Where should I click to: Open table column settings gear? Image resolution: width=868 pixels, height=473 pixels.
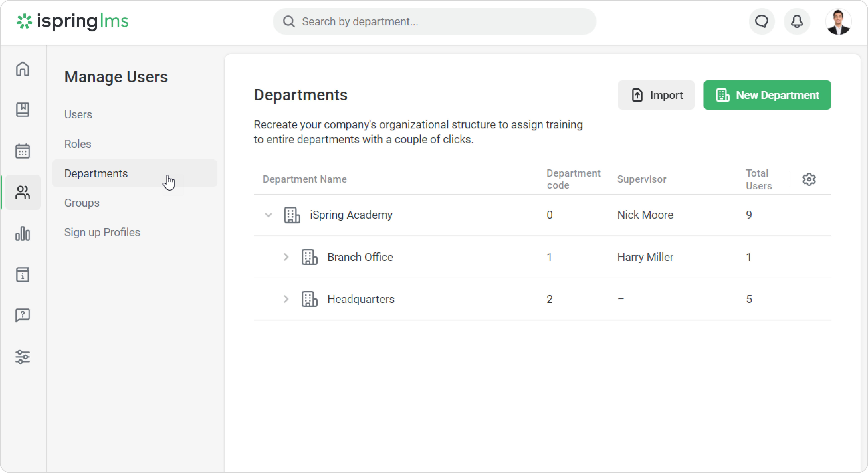(x=809, y=179)
